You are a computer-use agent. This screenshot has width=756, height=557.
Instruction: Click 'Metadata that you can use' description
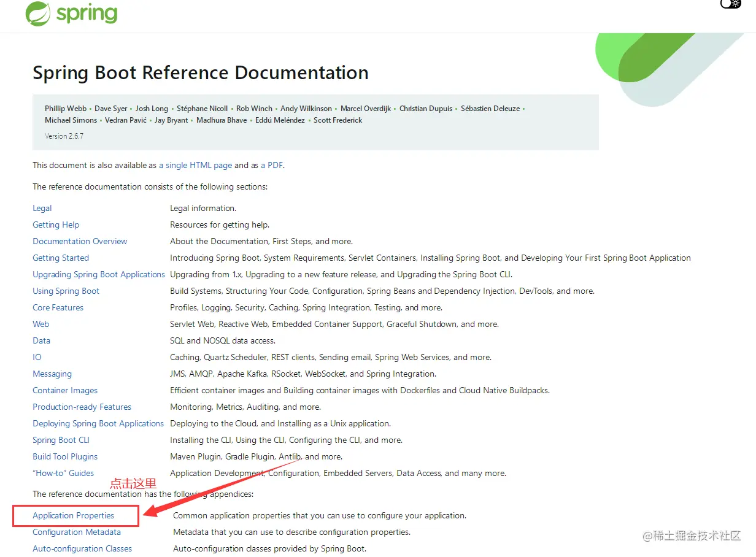291,532
